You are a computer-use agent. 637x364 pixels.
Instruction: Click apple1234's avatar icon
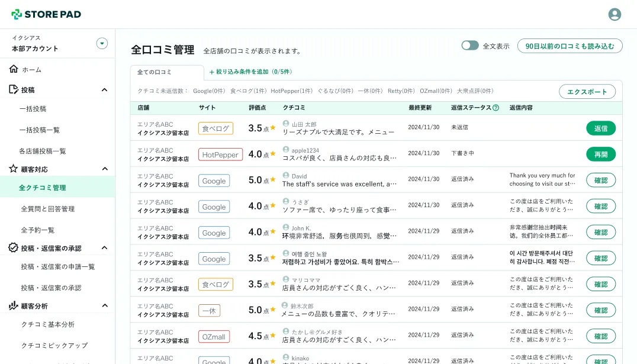point(286,150)
